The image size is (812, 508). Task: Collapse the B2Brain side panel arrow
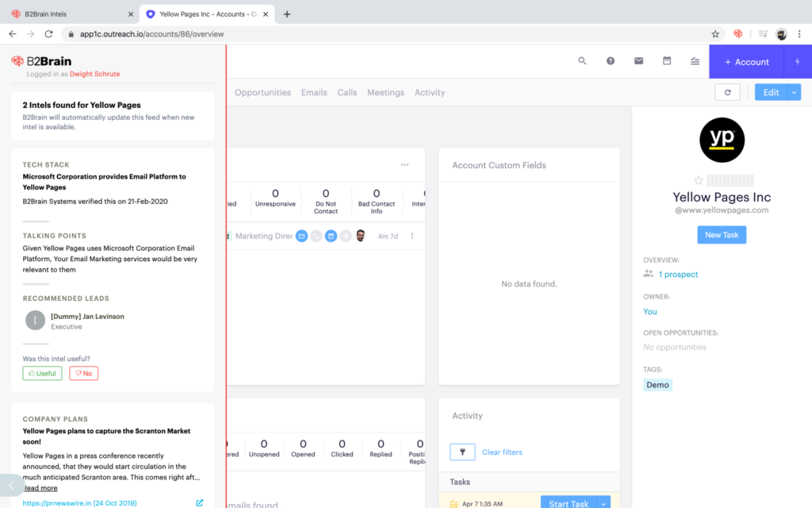tap(11, 486)
